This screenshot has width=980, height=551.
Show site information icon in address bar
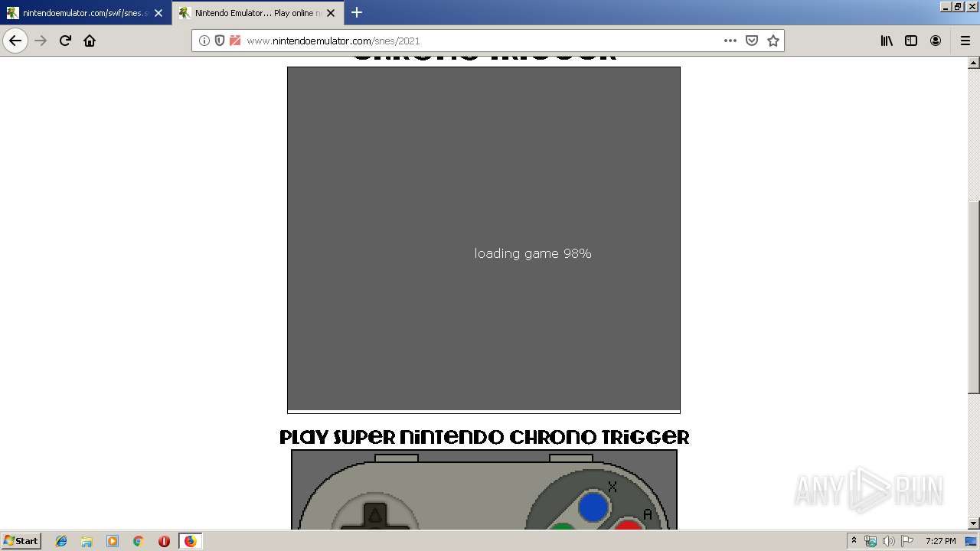[x=204, y=41]
